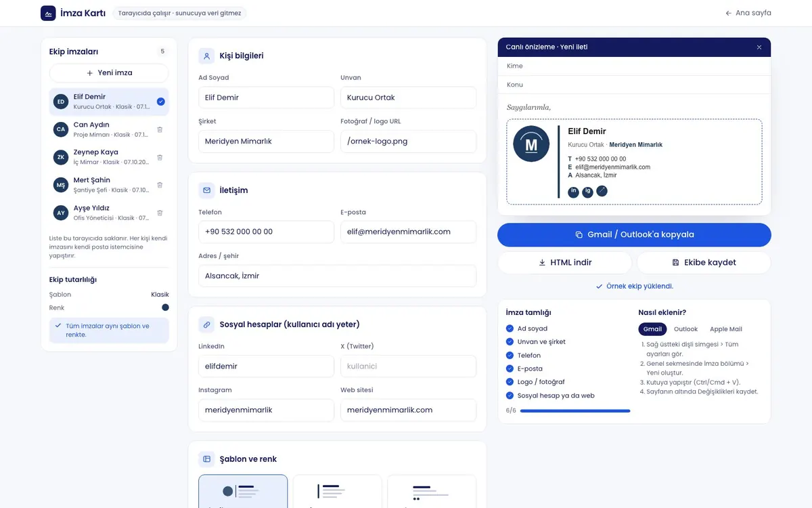Image resolution: width=812 pixels, height=508 pixels.
Task: Click the Kişi bilgileri person icon
Action: click(x=206, y=56)
